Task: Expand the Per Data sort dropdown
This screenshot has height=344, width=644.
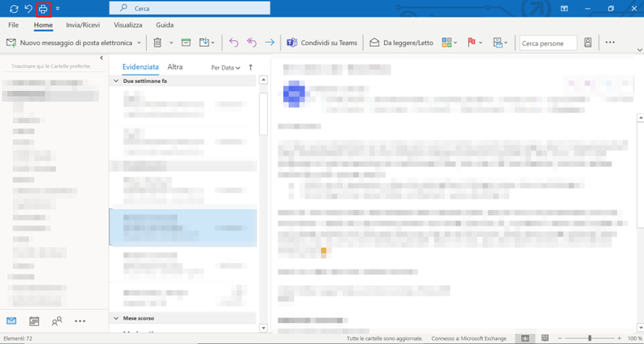Action: (x=226, y=68)
